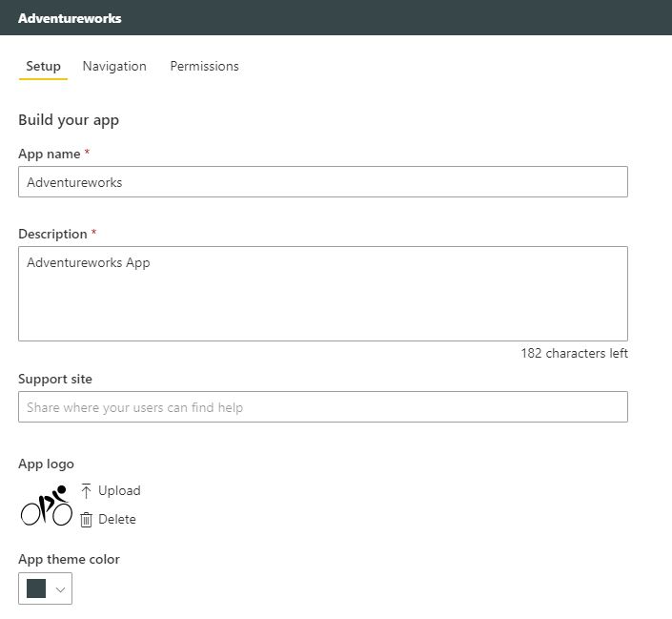The width and height of the screenshot is (672, 619).
Task: Expand the App theme color chevron
Action: 61,589
